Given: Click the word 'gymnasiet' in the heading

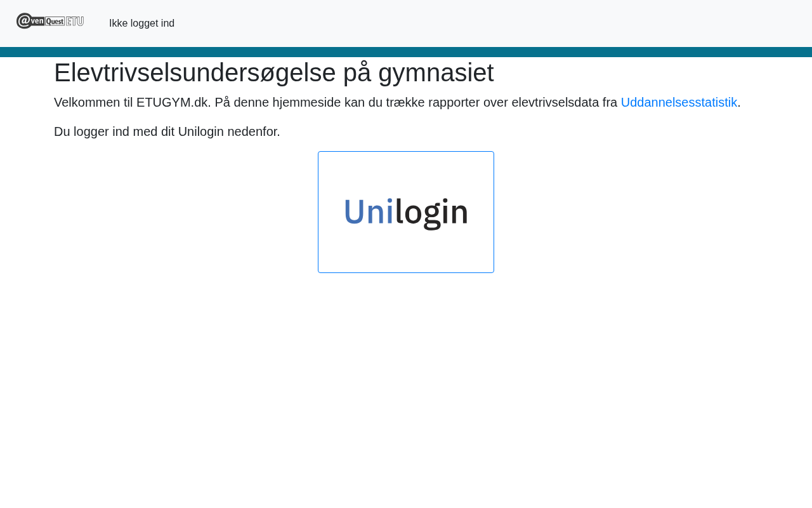Looking at the screenshot, I should pyautogui.click(x=436, y=72).
